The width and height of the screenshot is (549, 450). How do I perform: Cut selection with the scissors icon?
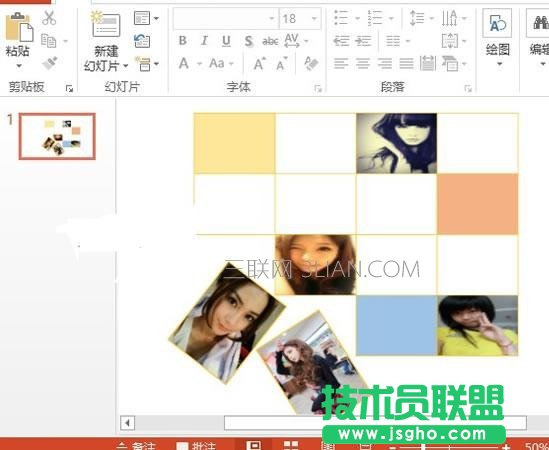point(49,18)
